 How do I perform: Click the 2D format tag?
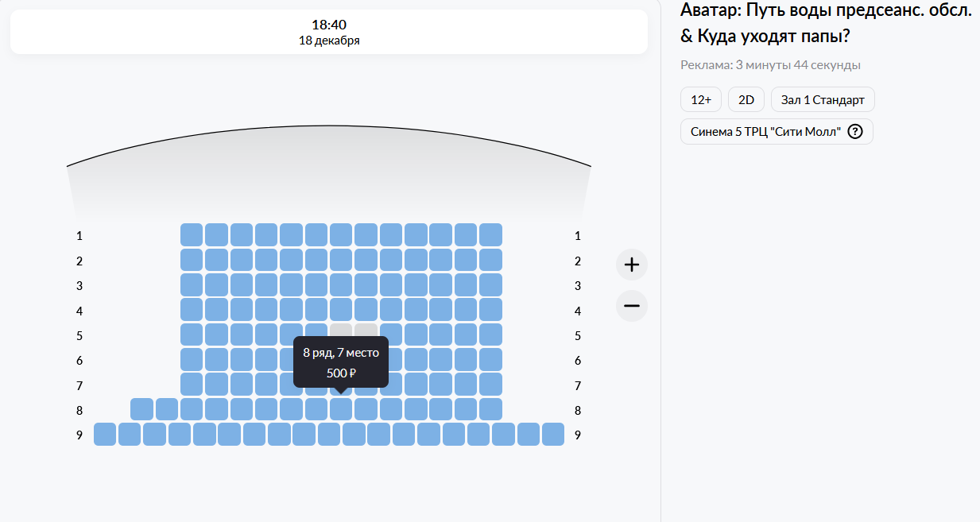[x=746, y=99]
